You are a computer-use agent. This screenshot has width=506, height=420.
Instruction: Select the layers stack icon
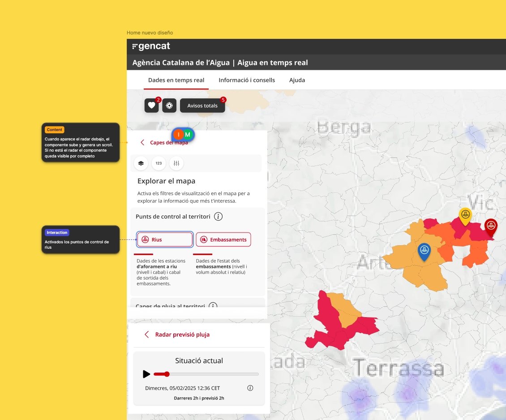[x=141, y=163]
